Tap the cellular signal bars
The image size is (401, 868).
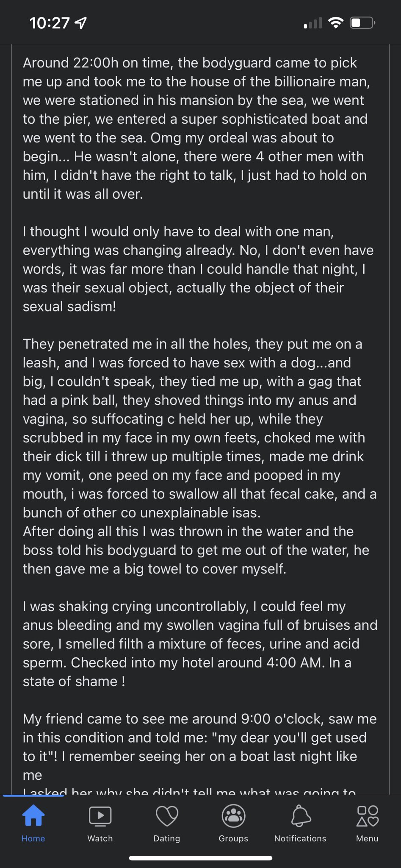[313, 23]
